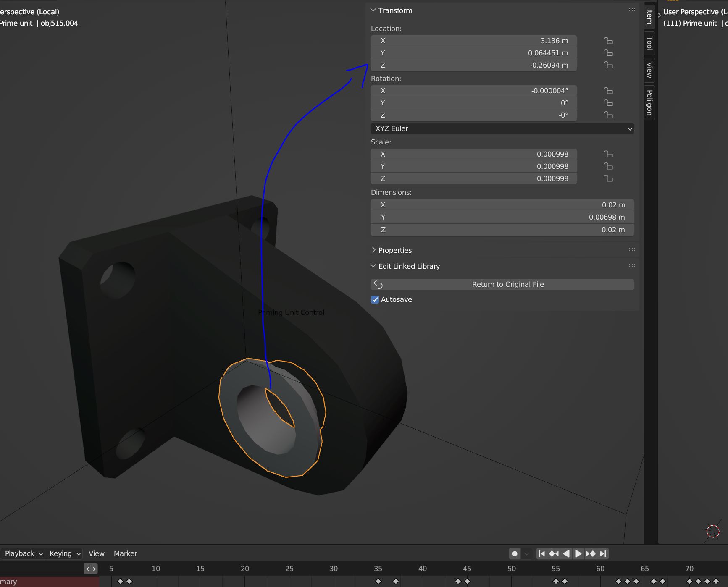Toggle lock on Rotation Z
Image resolution: width=728 pixels, height=587 pixels.
pyautogui.click(x=608, y=115)
